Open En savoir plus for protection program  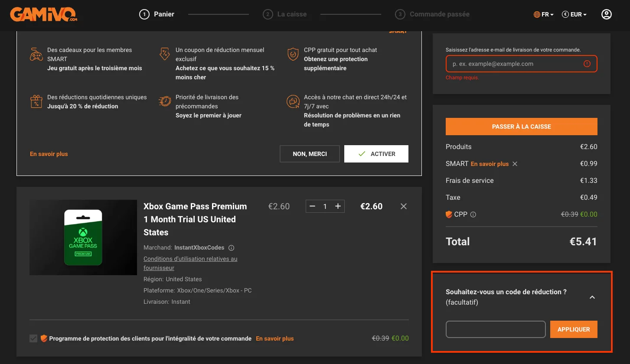[275, 338]
